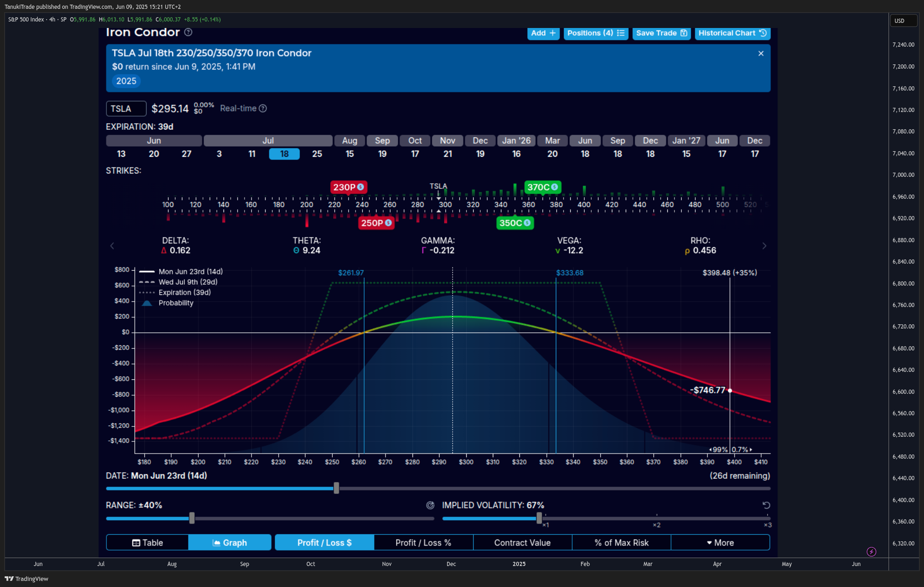Select Dec 19 expiration date
The height and width of the screenshot is (587, 924).
480,154
